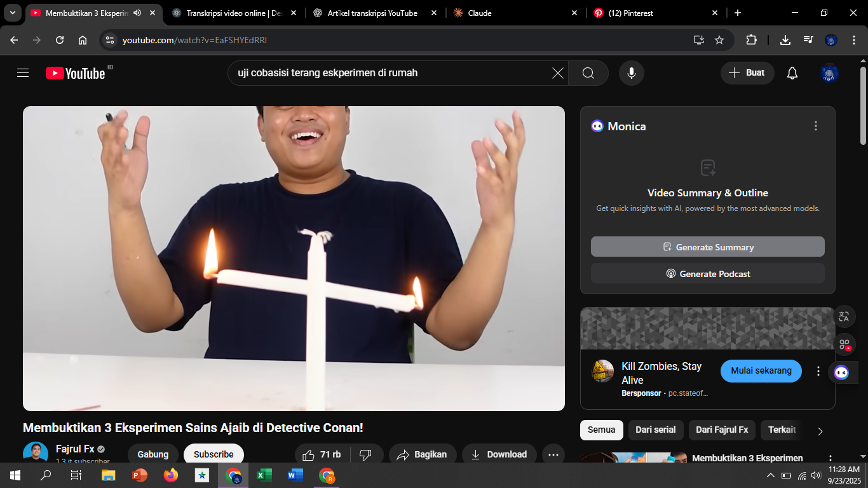Image resolution: width=868 pixels, height=488 pixels.
Task: Dislike the video with thumbs down
Action: tap(367, 454)
